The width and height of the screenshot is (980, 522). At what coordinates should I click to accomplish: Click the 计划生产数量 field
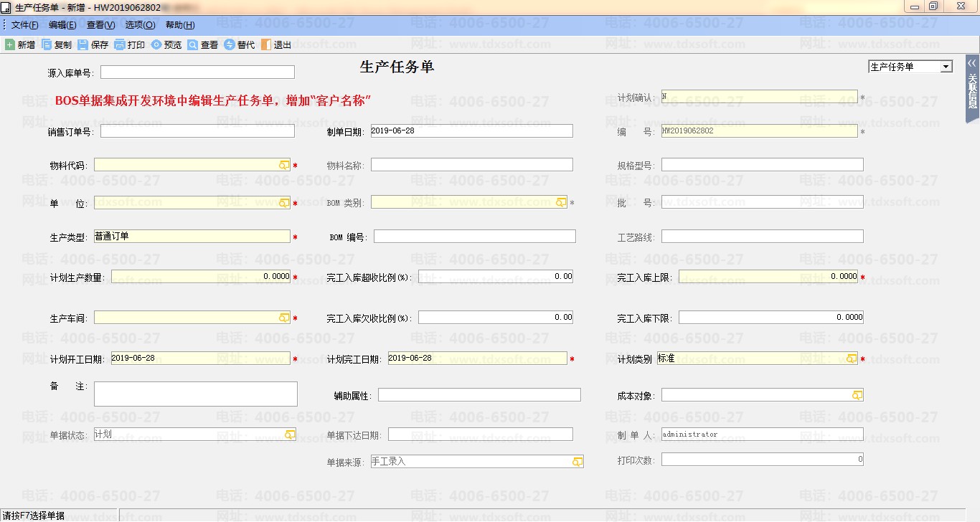201,277
